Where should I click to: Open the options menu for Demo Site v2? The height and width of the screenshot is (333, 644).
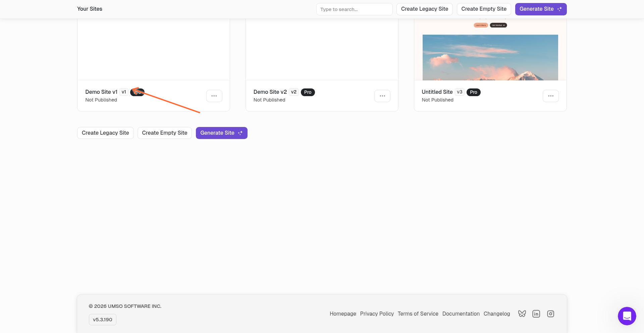pos(382,96)
